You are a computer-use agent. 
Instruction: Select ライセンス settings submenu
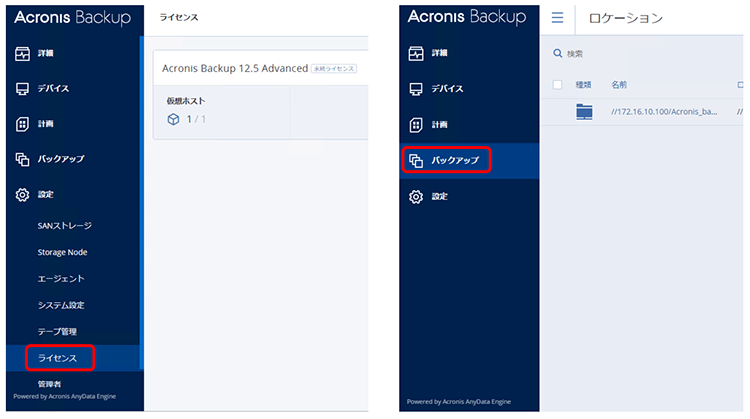pyautogui.click(x=57, y=358)
